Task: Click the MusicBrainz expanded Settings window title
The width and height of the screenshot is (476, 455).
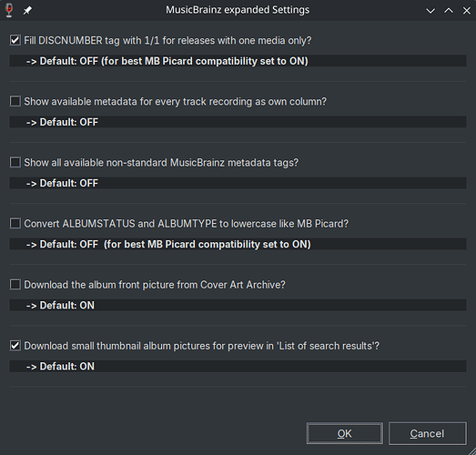Action: [238, 10]
